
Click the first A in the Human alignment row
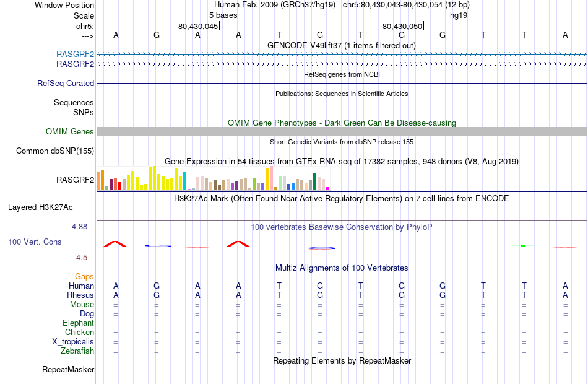[x=116, y=286]
